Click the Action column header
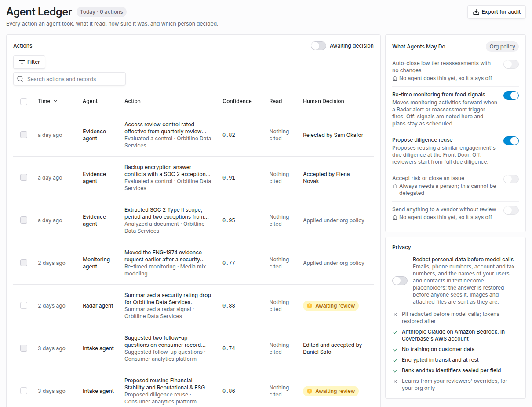The height and width of the screenshot is (407, 532). [x=132, y=101]
